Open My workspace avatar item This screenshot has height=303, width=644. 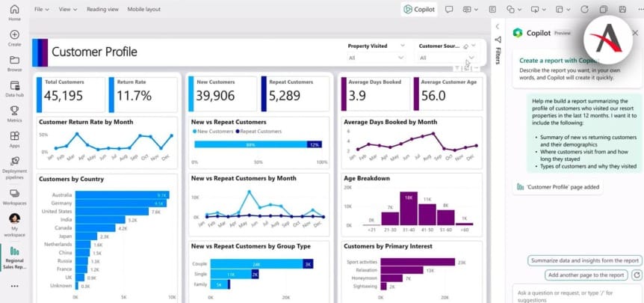tap(14, 225)
